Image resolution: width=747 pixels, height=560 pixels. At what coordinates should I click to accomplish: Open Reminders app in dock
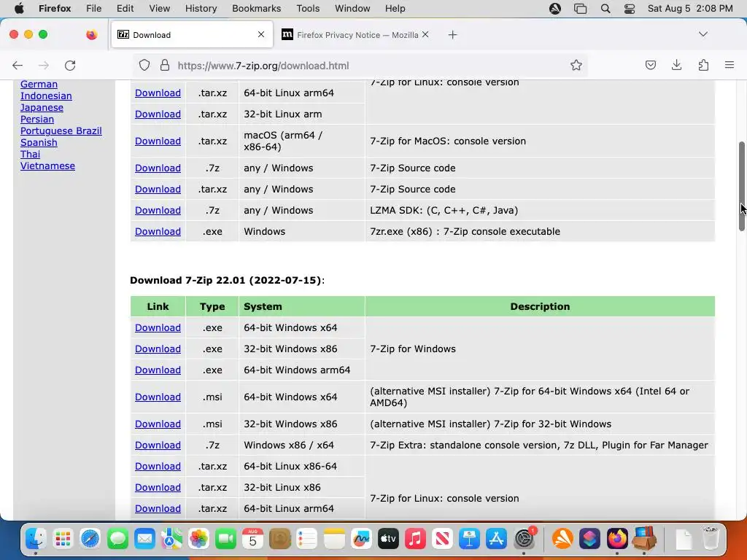click(307, 539)
